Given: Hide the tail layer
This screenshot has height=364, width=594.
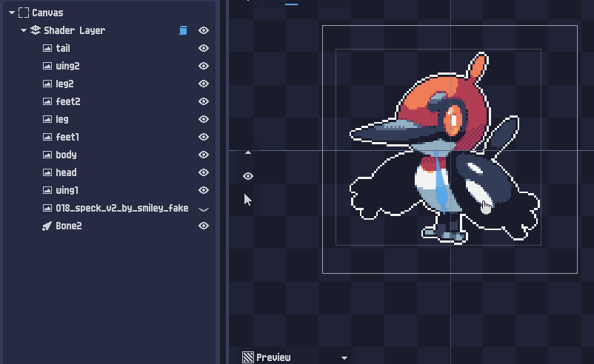Looking at the screenshot, I should [x=204, y=48].
